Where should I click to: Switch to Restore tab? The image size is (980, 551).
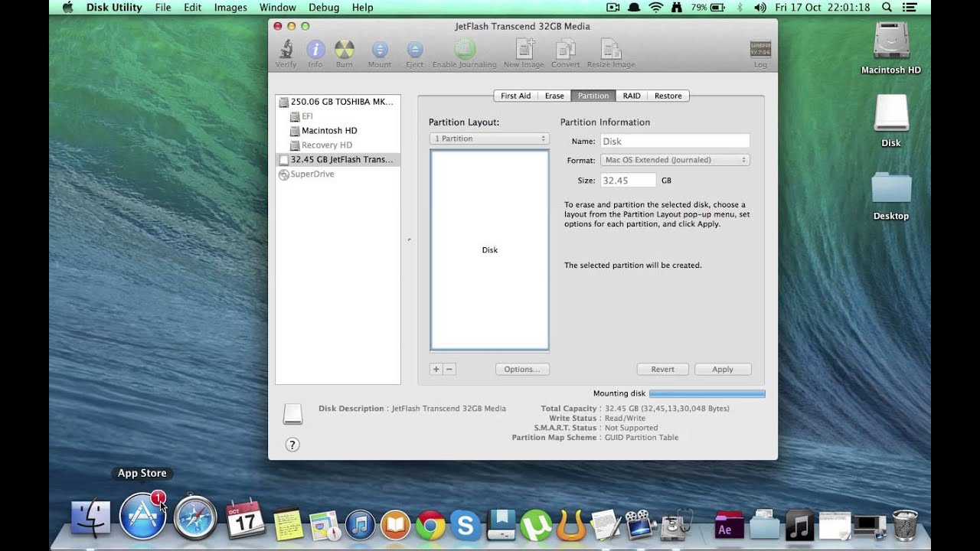tap(668, 96)
